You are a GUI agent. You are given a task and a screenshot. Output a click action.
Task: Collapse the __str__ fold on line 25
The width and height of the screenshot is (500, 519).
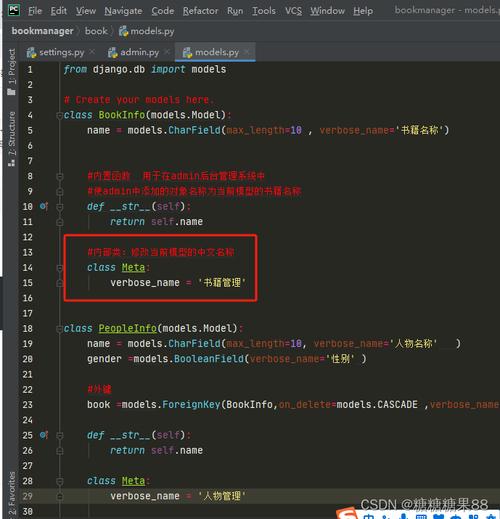pyautogui.click(x=60, y=435)
